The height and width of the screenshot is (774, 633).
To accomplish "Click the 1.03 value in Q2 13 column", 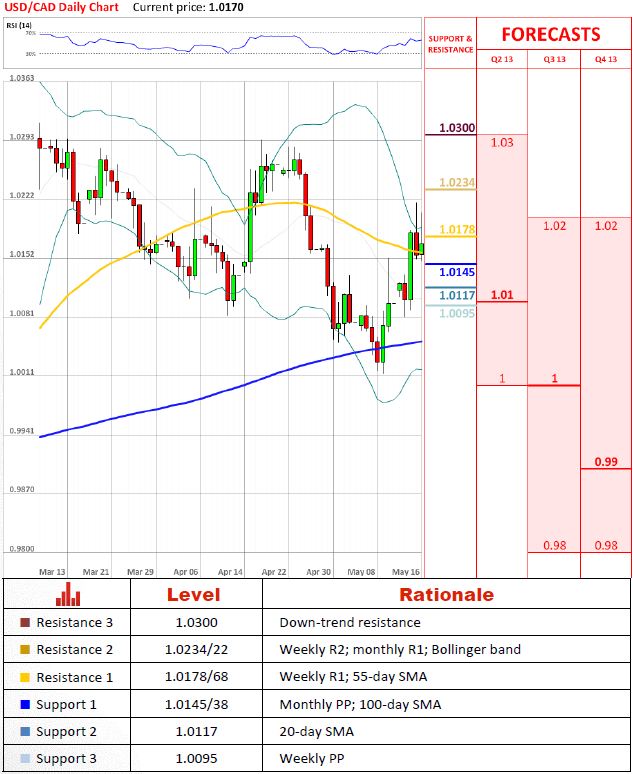I will pos(502,143).
